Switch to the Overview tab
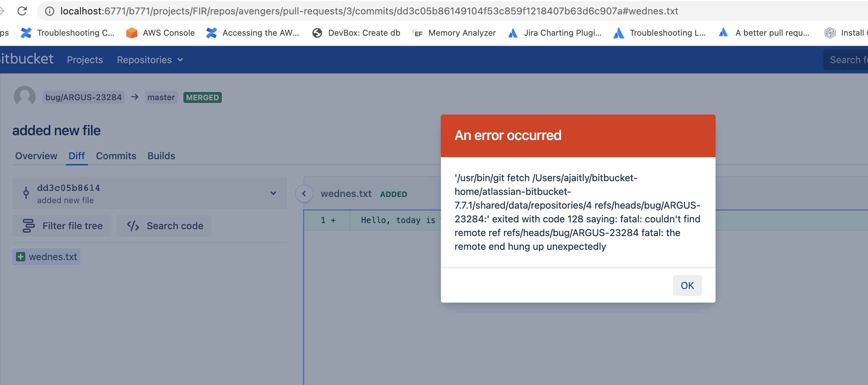The height and width of the screenshot is (385, 868). click(x=36, y=156)
